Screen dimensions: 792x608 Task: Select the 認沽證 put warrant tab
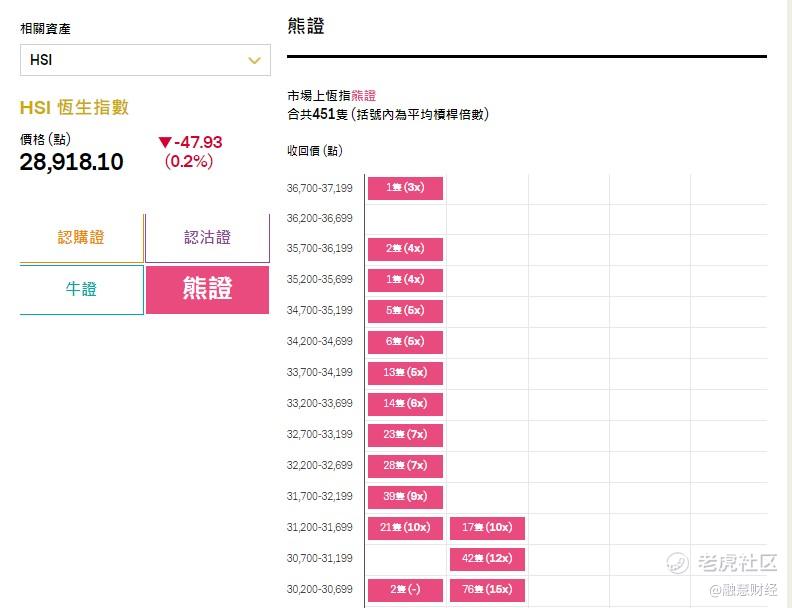pyautogui.click(x=207, y=238)
